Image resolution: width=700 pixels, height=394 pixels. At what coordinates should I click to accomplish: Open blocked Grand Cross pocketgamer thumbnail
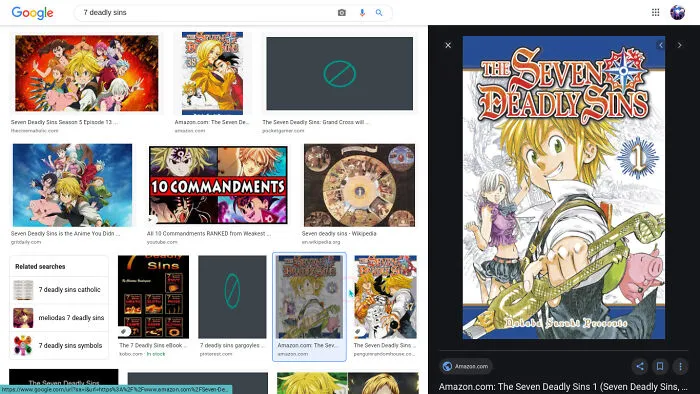click(339, 74)
